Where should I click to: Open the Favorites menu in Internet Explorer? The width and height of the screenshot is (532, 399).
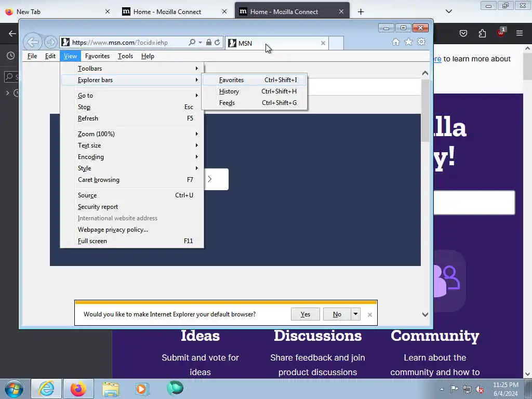tap(97, 56)
